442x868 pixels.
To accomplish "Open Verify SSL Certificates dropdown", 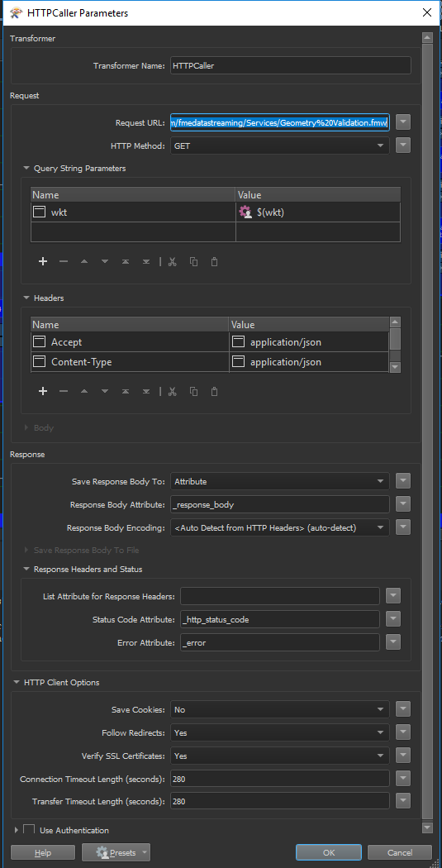I will [280, 756].
